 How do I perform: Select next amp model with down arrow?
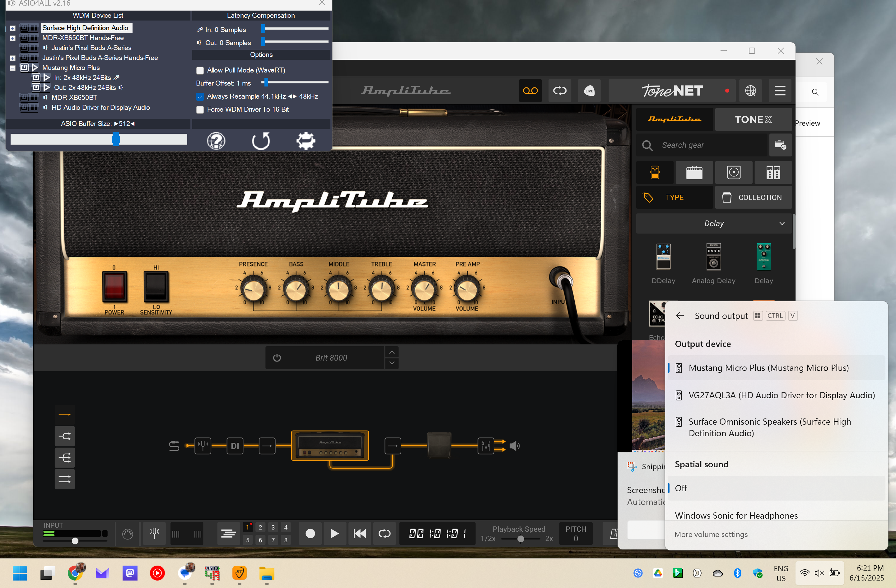pos(391,363)
